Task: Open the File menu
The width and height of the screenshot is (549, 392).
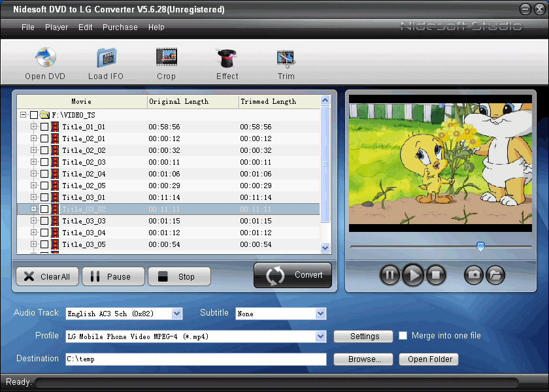Action: (28, 27)
